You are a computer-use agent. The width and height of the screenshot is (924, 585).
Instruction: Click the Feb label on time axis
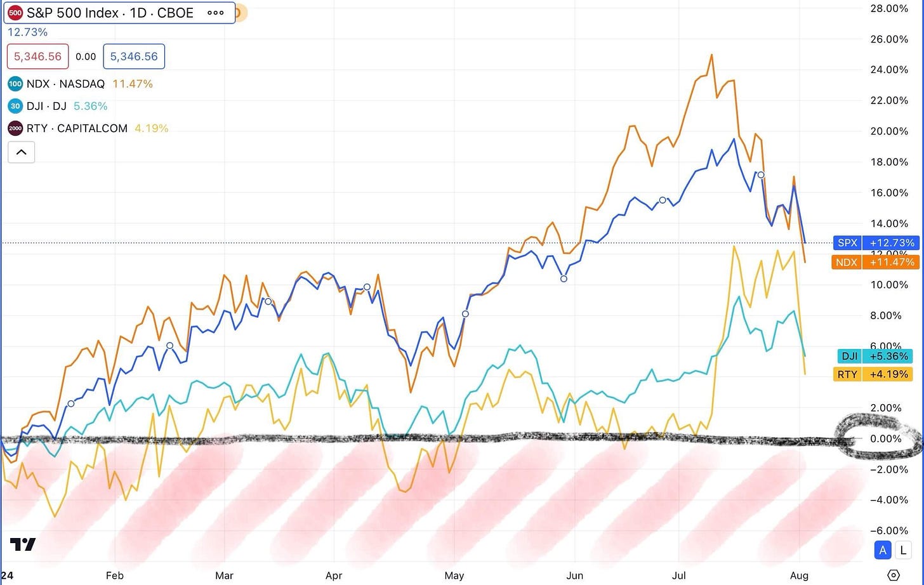click(x=114, y=575)
